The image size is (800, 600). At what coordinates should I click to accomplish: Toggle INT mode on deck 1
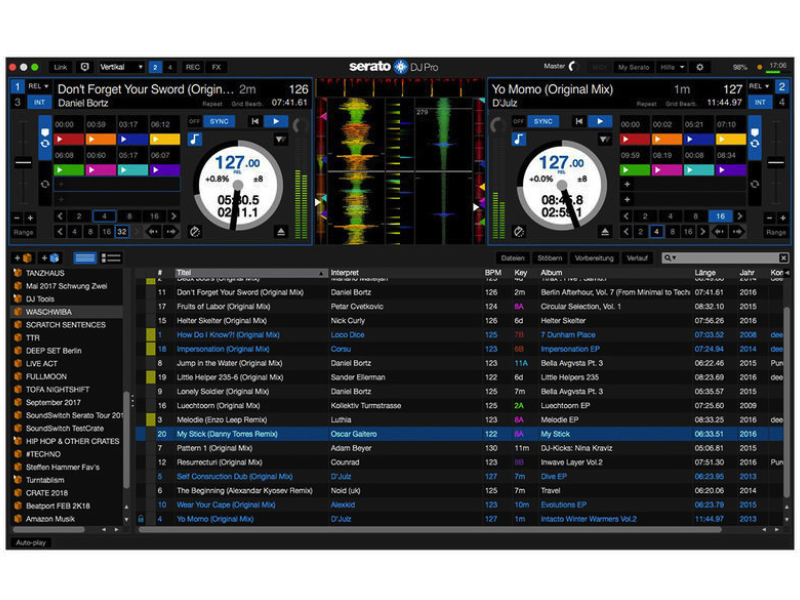pyautogui.click(x=39, y=103)
